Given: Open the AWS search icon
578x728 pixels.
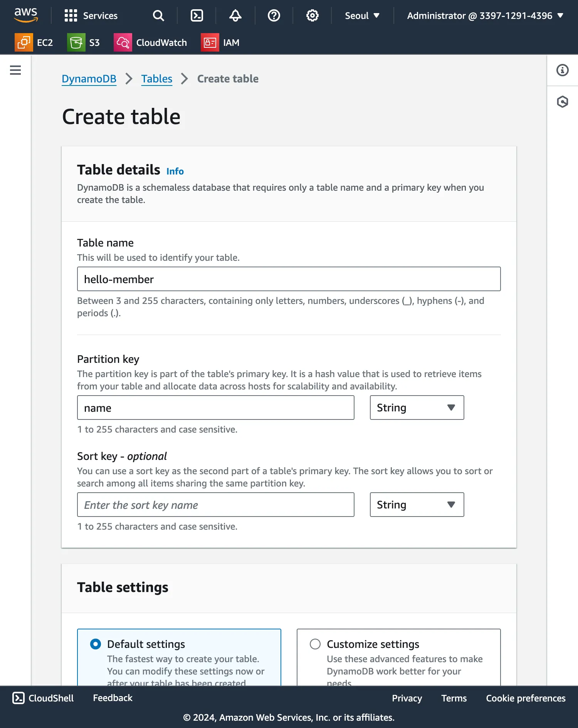Looking at the screenshot, I should [x=158, y=16].
